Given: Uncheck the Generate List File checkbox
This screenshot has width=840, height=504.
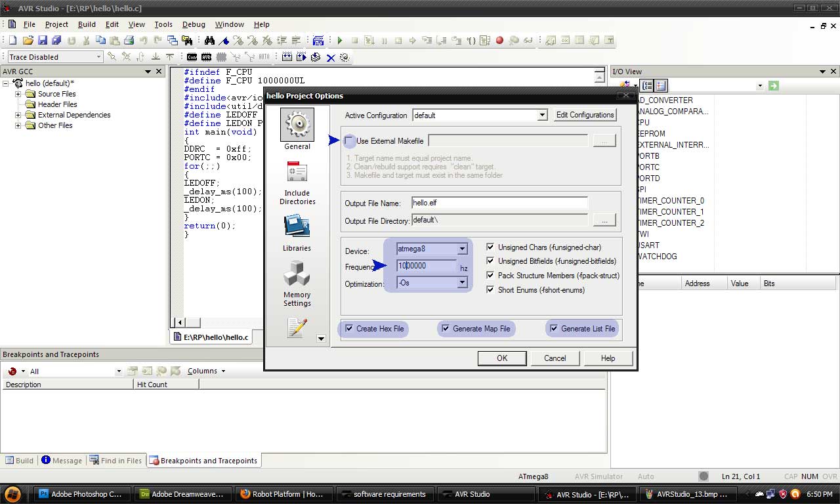Looking at the screenshot, I should pos(554,329).
